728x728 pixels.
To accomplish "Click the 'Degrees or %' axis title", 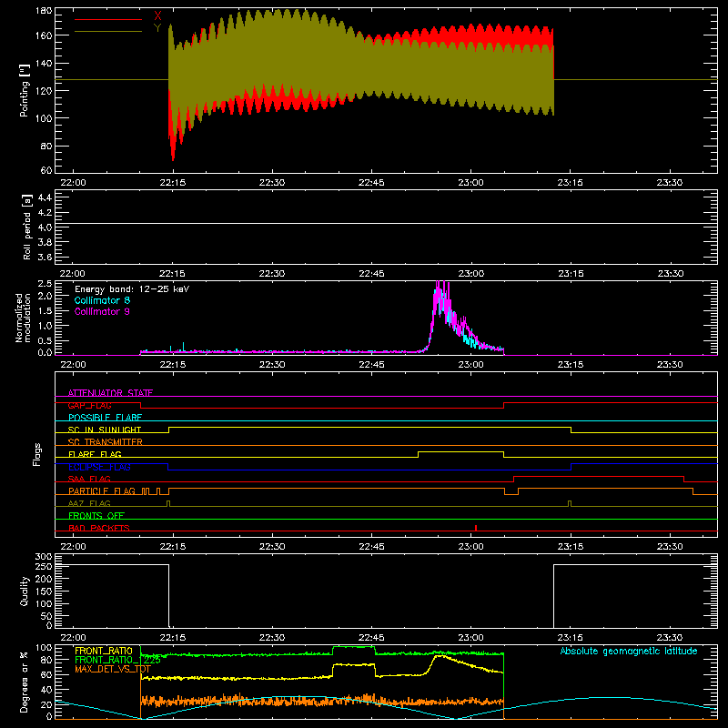I will [25, 682].
